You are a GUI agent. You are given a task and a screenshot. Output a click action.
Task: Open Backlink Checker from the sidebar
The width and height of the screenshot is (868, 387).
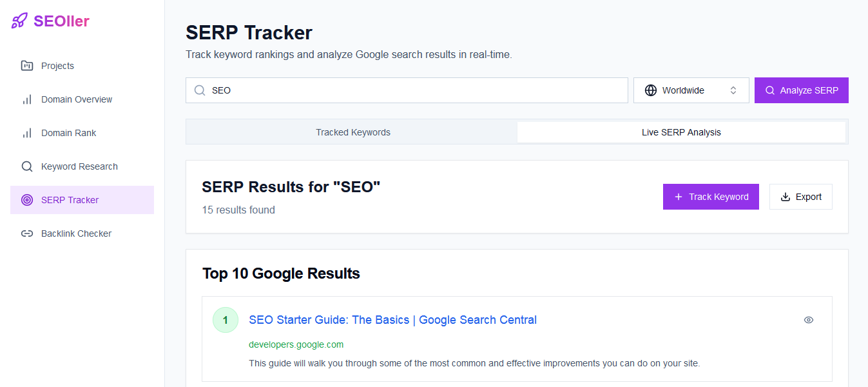[76, 233]
